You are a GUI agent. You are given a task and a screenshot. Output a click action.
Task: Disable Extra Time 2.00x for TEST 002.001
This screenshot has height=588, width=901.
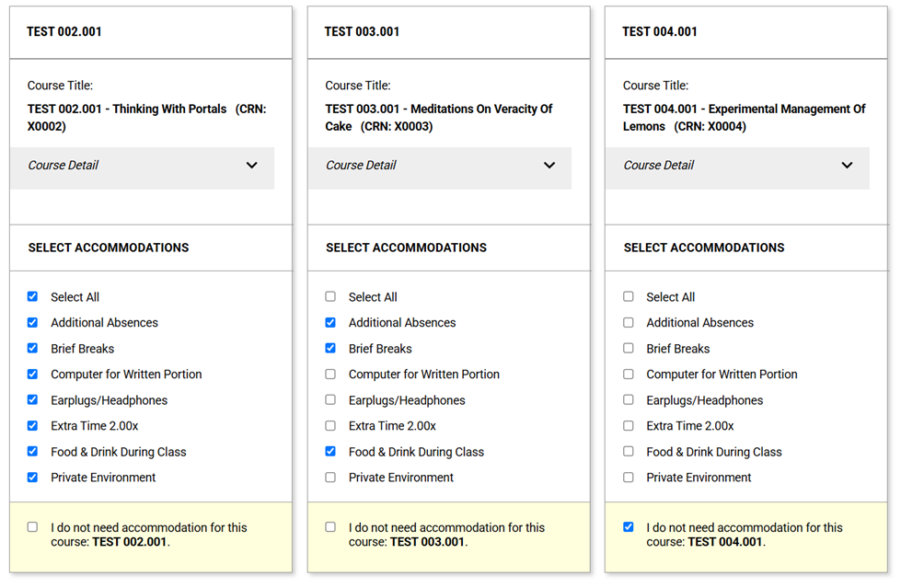pyautogui.click(x=32, y=425)
